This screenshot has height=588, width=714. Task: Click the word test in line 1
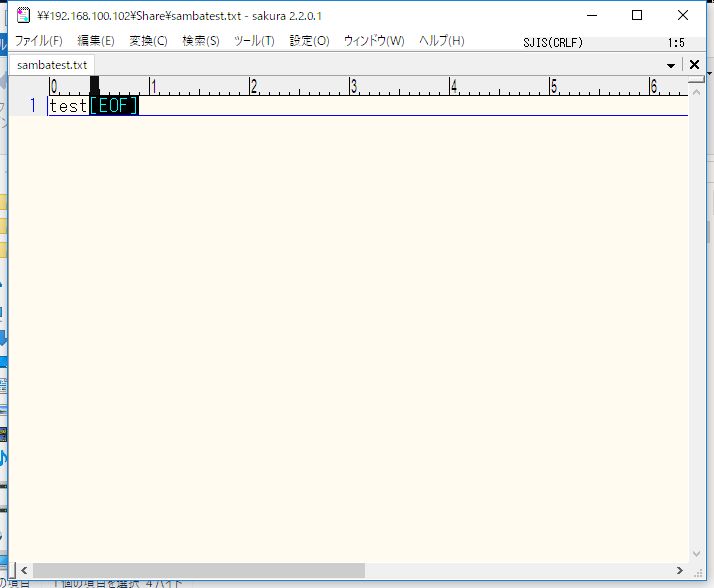click(68, 106)
